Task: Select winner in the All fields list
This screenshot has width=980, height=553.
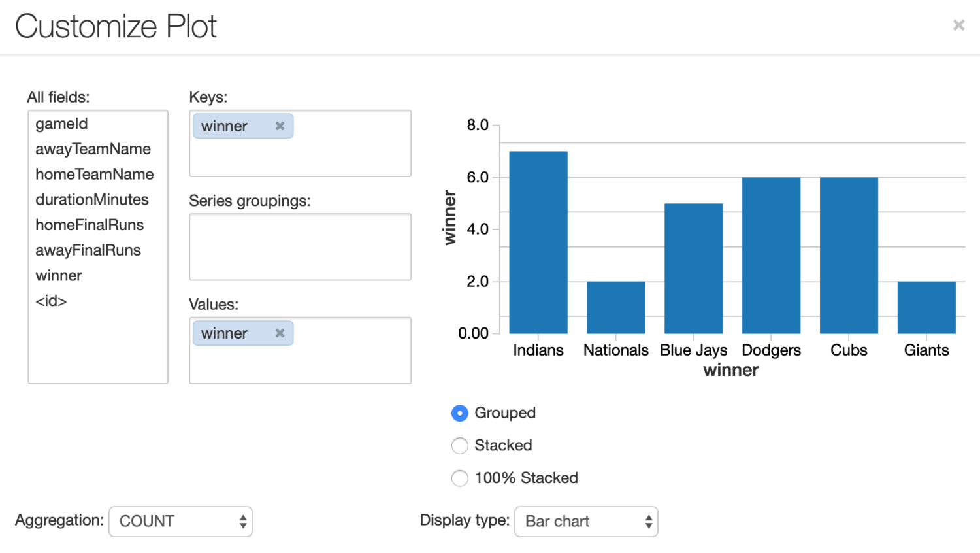Action: pos(59,276)
